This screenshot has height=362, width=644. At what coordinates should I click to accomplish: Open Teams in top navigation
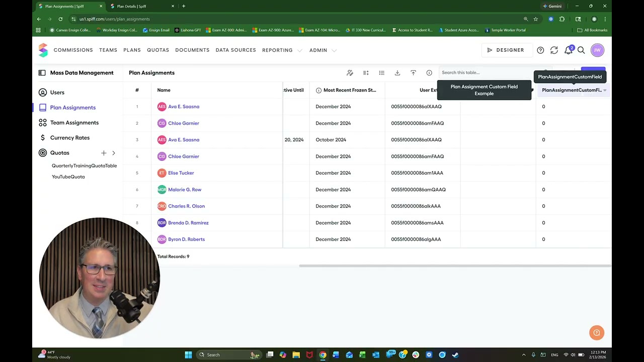click(x=108, y=50)
